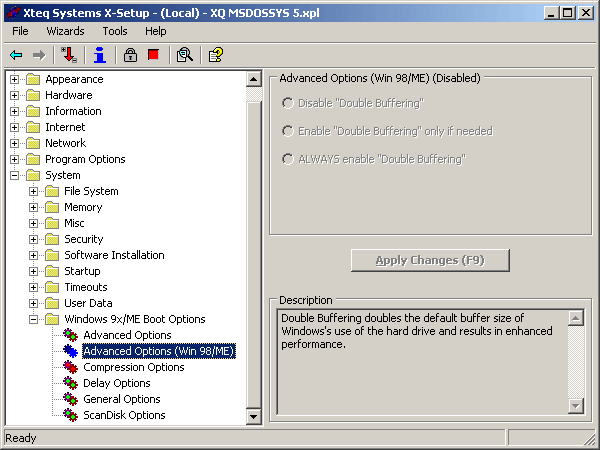Click the tree scrollbar thumb
The image size is (600, 450).
pyautogui.click(x=253, y=256)
